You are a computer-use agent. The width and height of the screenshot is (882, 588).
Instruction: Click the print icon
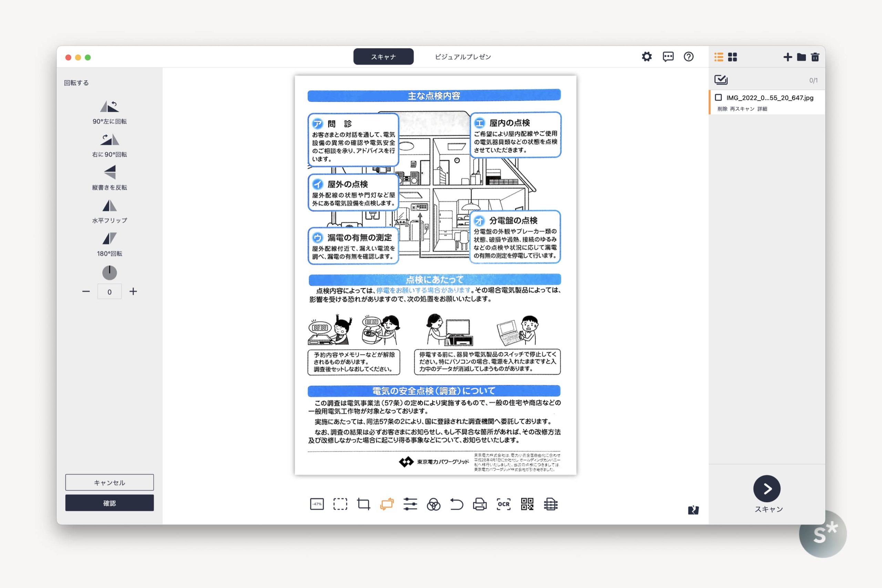[480, 504]
